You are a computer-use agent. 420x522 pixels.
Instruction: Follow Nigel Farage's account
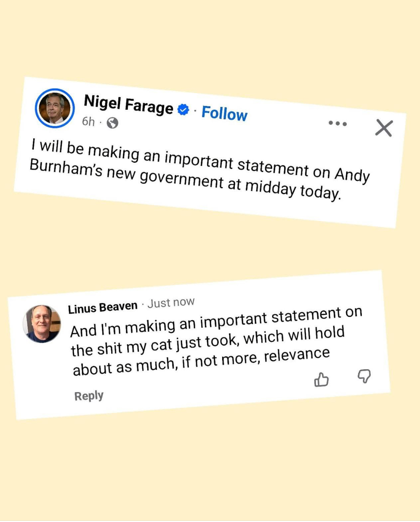(224, 113)
